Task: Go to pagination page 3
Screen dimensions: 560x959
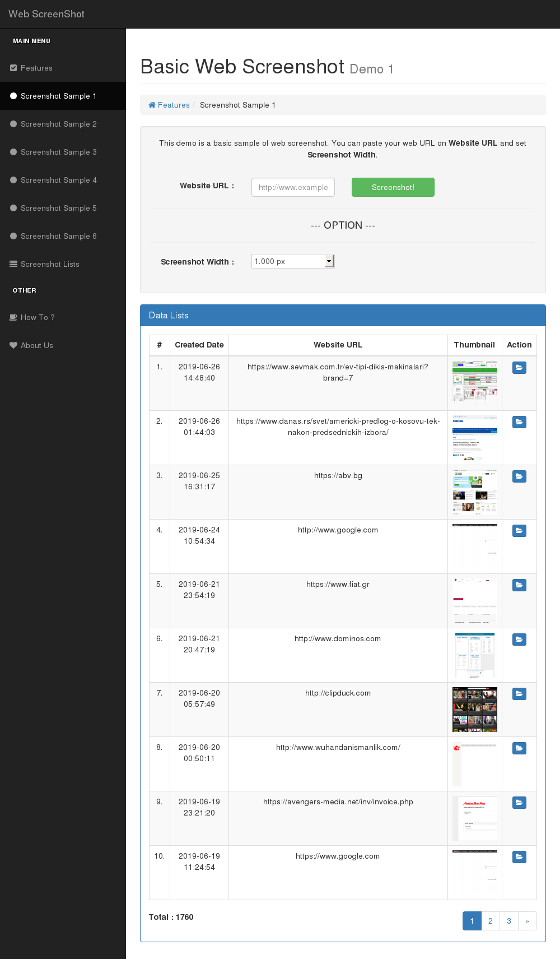Action: click(509, 921)
